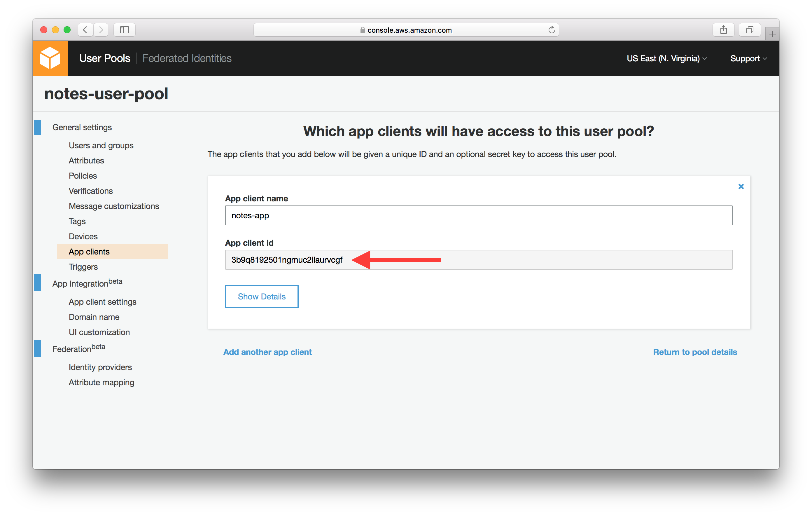Click the App client name field
Screen dimensions: 812x516
tap(478, 215)
